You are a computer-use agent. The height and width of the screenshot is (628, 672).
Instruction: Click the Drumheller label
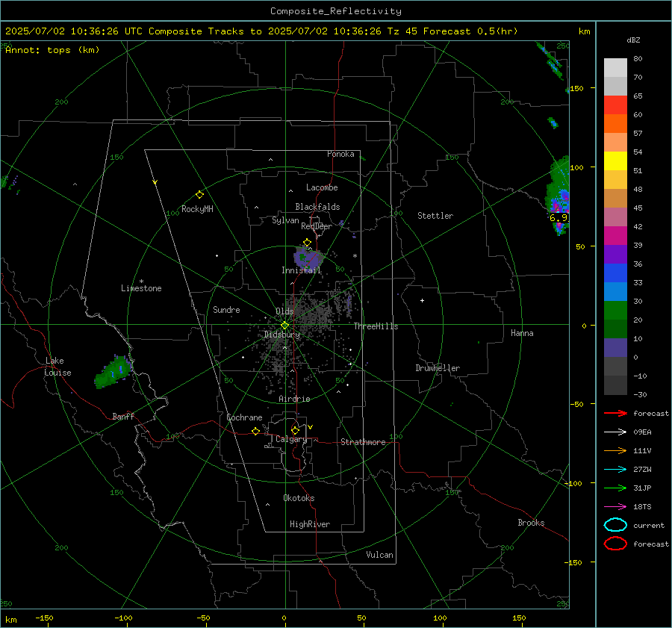tap(438, 368)
